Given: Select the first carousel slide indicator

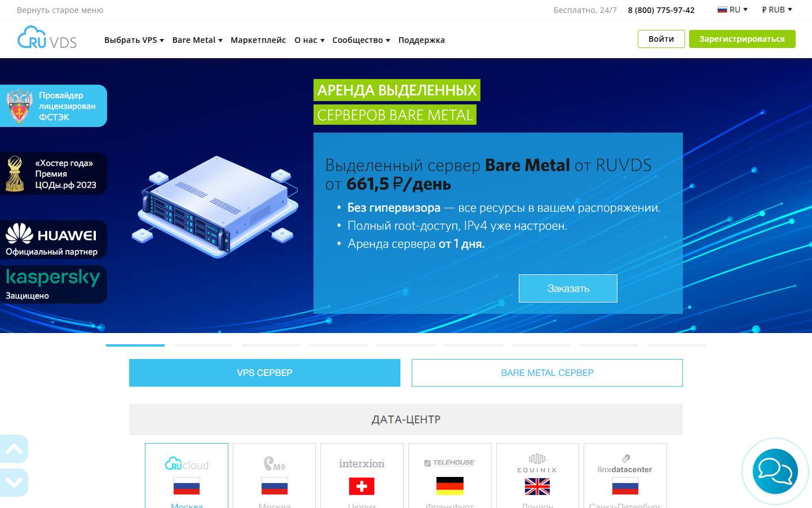Looking at the screenshot, I should click(x=135, y=345).
